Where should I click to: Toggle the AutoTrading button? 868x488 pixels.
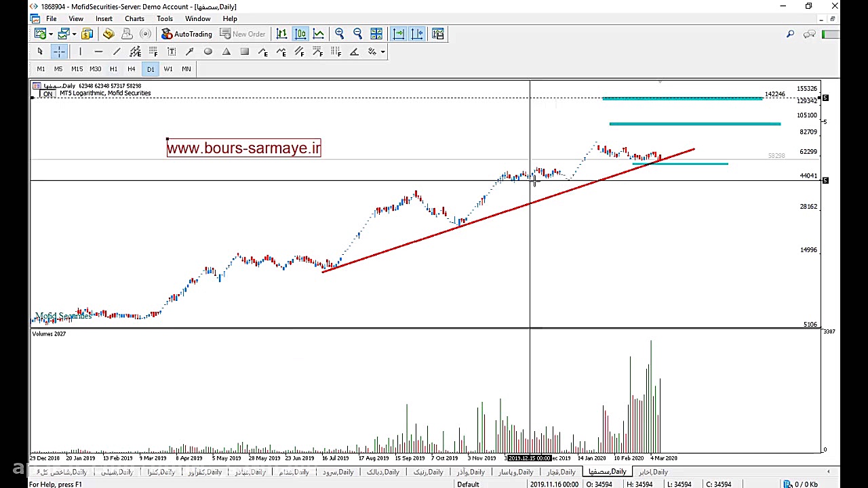point(186,34)
